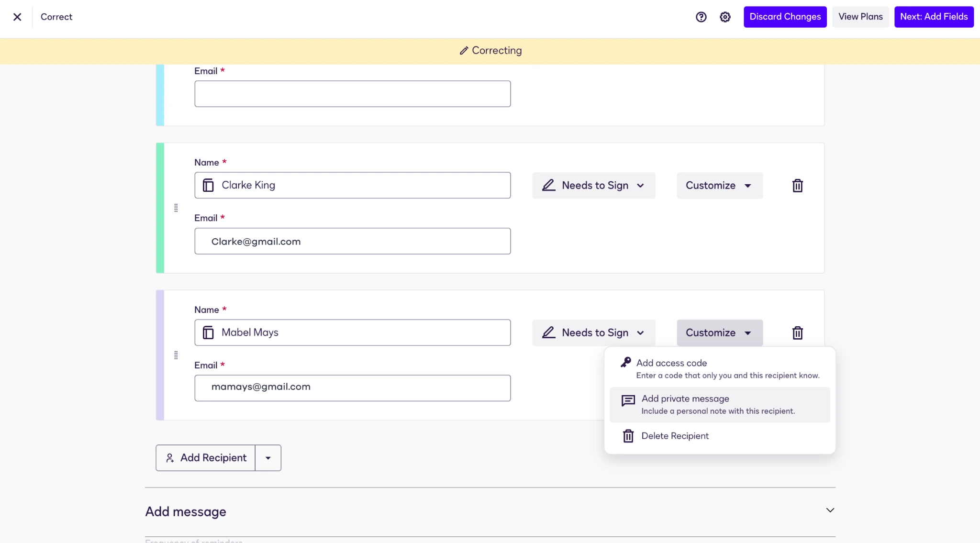Click the Add Recipient button
This screenshot has height=543, width=980.
coord(205,458)
